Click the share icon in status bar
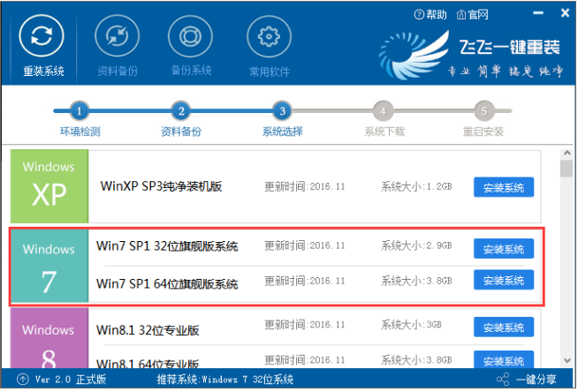This screenshot has width=578, height=392. (503, 380)
